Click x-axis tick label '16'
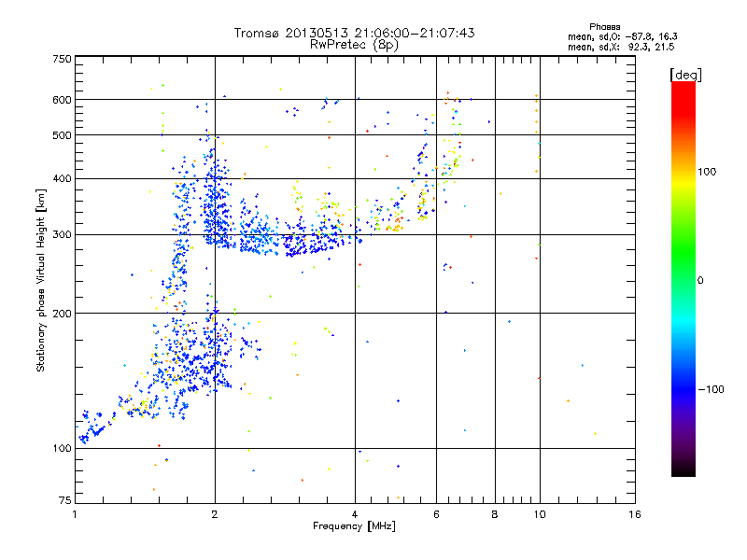This screenshot has height=560, width=747. (635, 514)
